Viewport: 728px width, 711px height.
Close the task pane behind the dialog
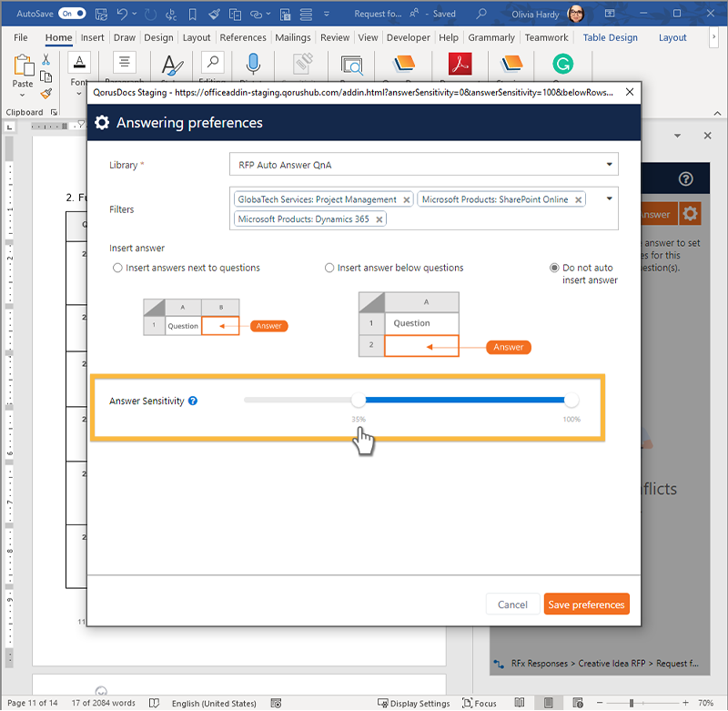point(707,136)
